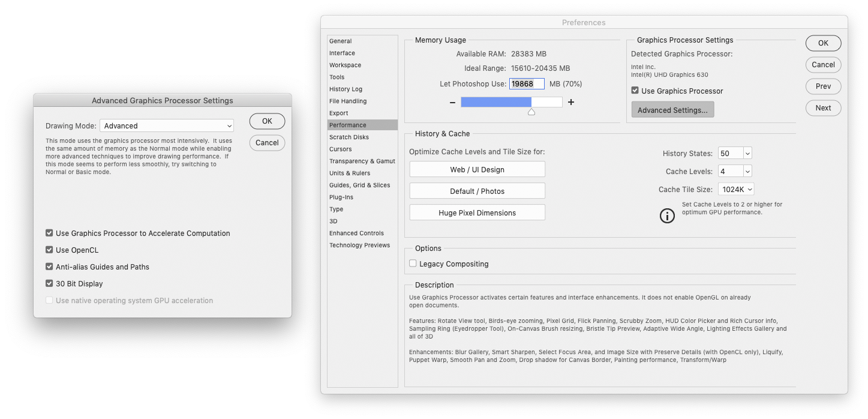The width and height of the screenshot is (868, 419).
Task: Uncheck the Use OpenCL option
Action: 49,250
